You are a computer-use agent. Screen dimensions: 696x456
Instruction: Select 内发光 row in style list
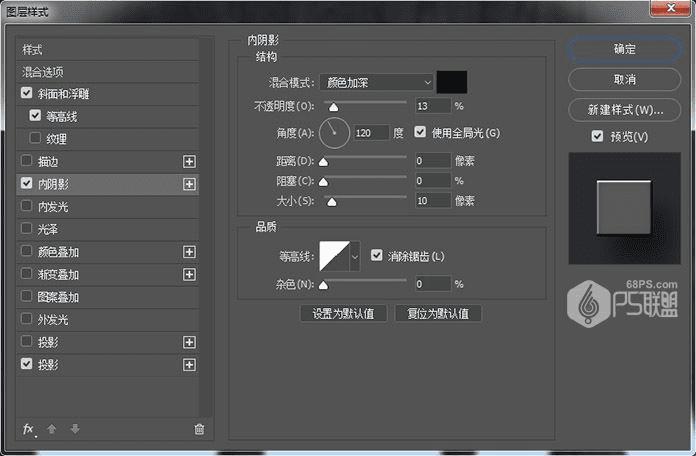click(x=107, y=207)
